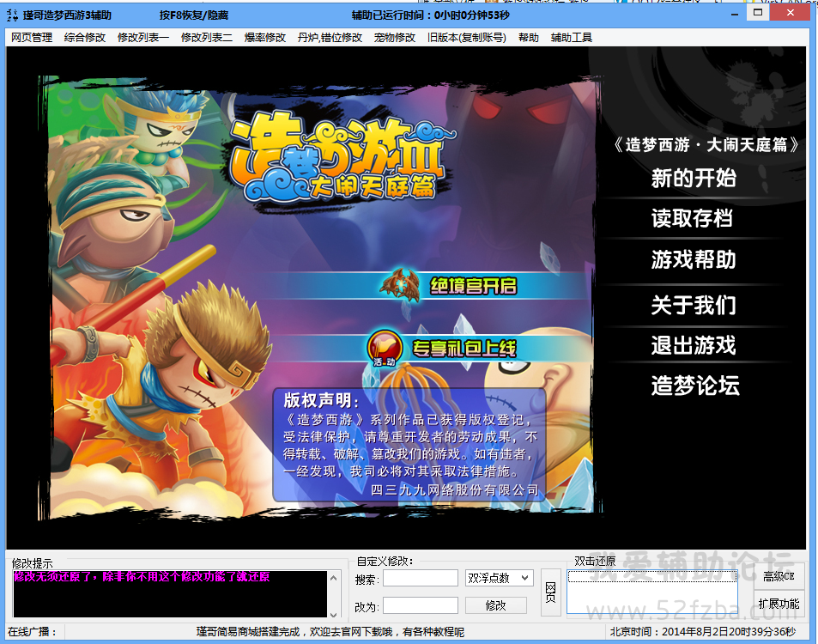Click the 绝境宫开启 event banner
The width and height of the screenshot is (818, 644).
tap(473, 285)
